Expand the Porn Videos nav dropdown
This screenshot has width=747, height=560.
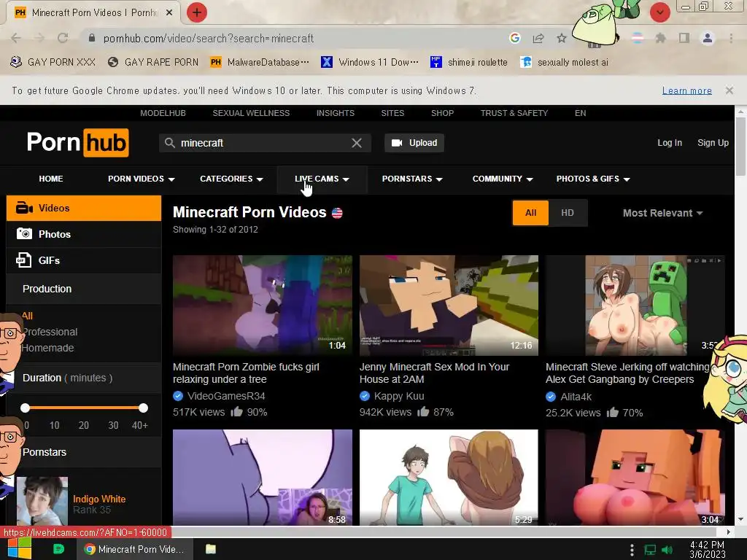142,179
